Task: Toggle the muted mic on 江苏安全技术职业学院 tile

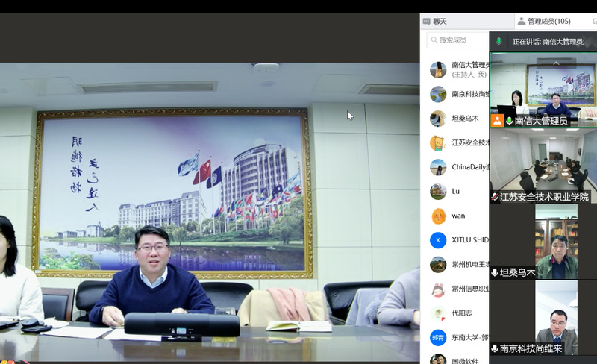Action: [495, 197]
